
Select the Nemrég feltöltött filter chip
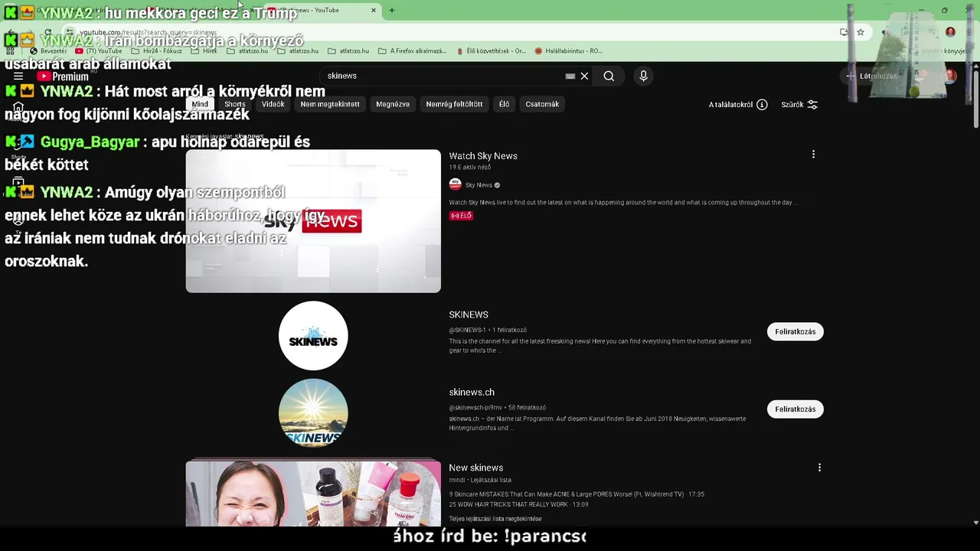tap(454, 104)
